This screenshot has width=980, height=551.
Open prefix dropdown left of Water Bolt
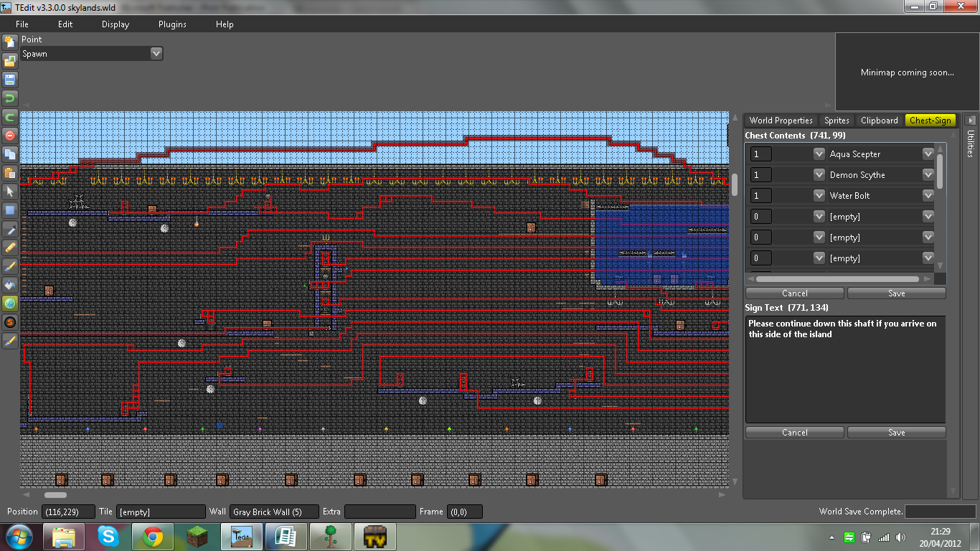[819, 195]
